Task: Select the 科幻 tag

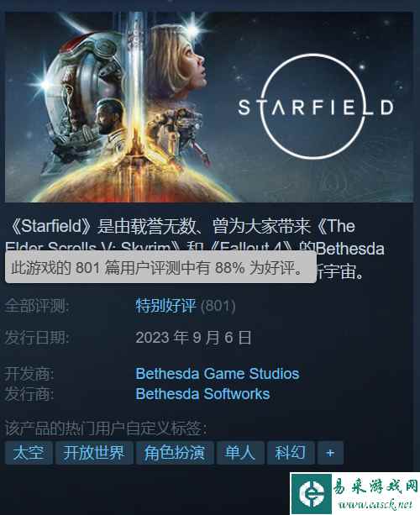Action: [291, 453]
